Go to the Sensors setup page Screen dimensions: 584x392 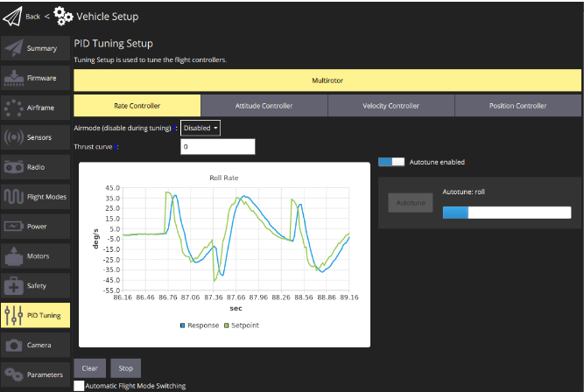point(35,137)
